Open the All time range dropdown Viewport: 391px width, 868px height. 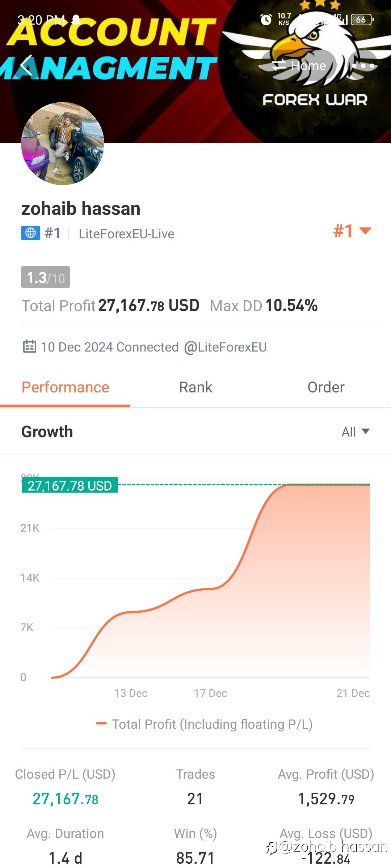pyautogui.click(x=355, y=431)
